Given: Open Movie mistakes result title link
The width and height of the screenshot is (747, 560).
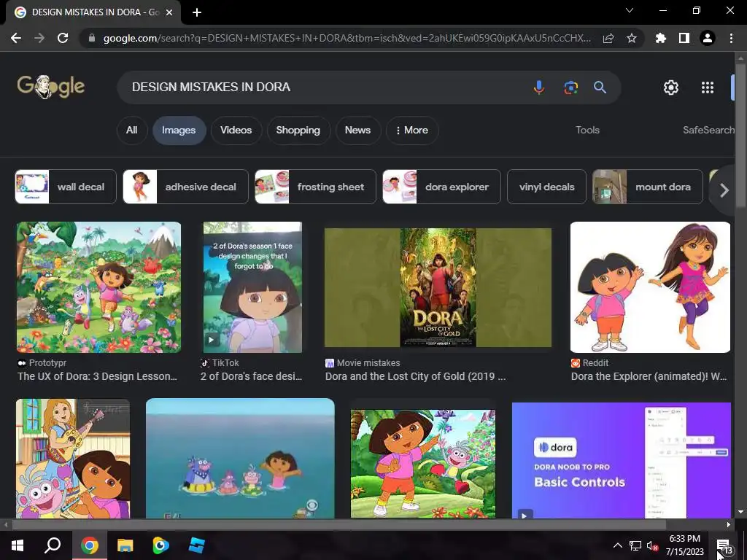Looking at the screenshot, I should point(415,376).
